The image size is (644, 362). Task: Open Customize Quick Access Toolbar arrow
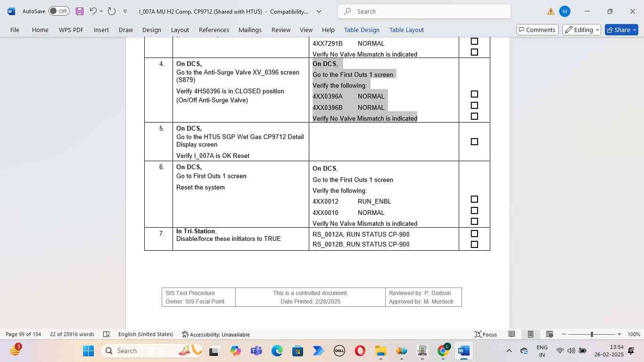125,11
